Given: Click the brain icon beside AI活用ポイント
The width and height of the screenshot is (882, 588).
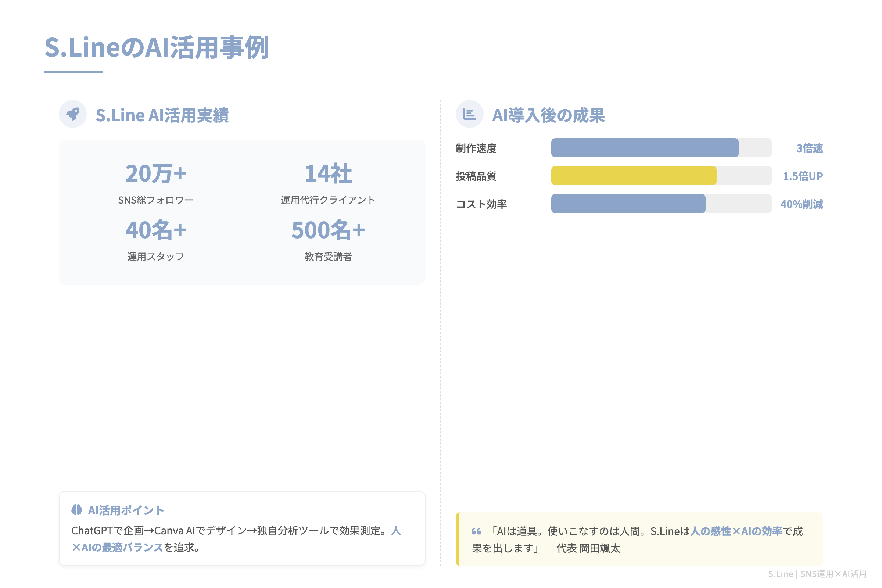Looking at the screenshot, I should (76, 510).
